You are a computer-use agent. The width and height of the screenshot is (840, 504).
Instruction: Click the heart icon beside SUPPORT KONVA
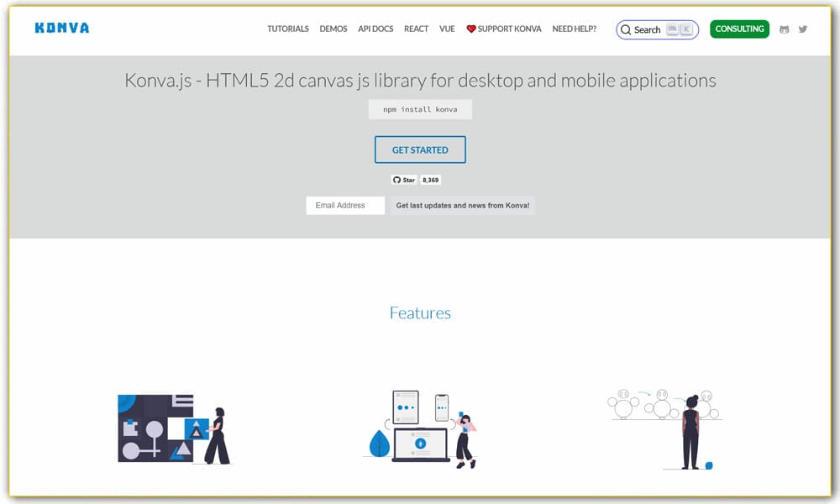(470, 29)
